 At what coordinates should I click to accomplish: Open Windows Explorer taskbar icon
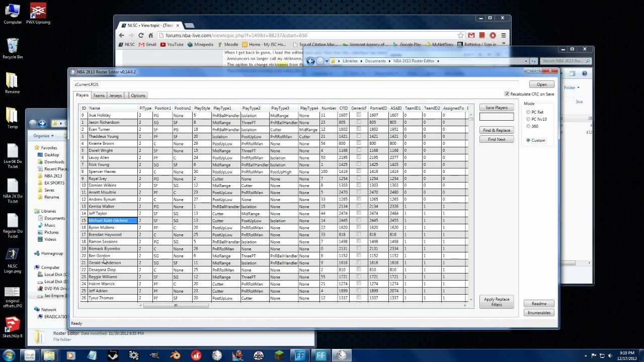click(49, 355)
